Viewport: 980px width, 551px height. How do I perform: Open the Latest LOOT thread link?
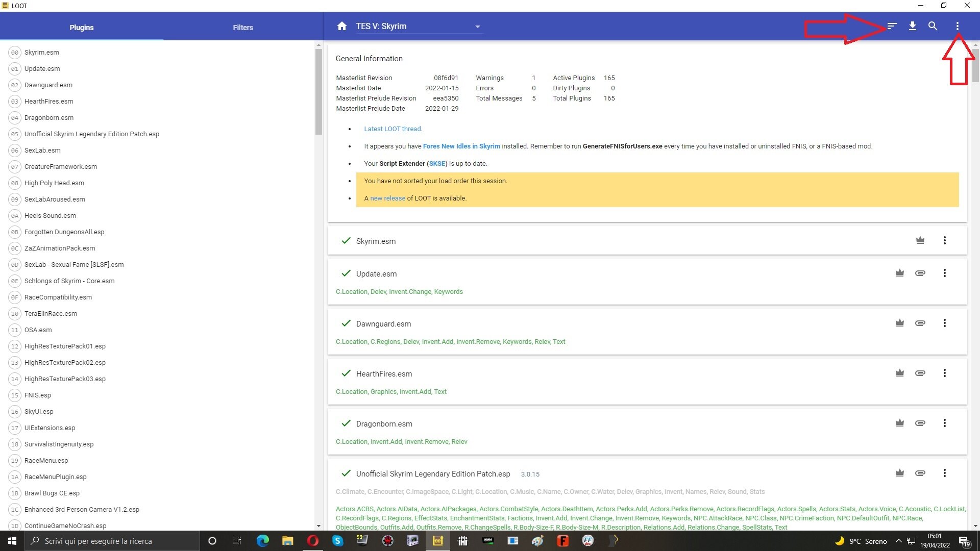(x=393, y=129)
